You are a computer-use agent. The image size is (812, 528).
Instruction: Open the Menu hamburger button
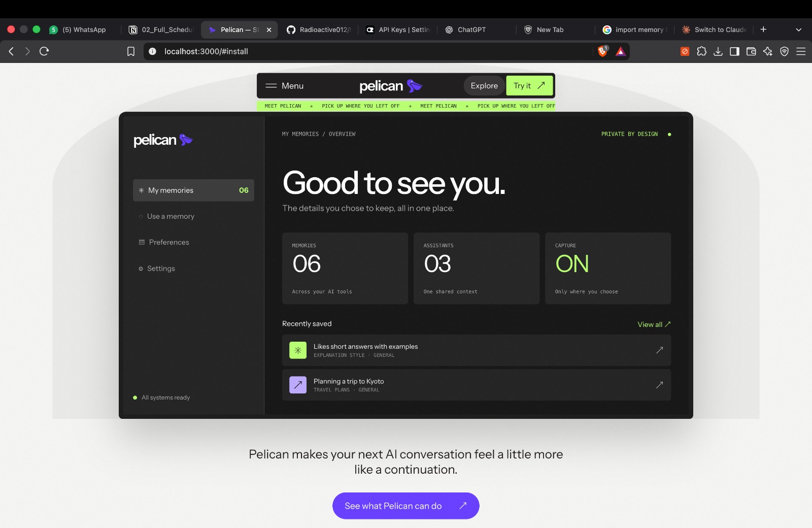[285, 86]
